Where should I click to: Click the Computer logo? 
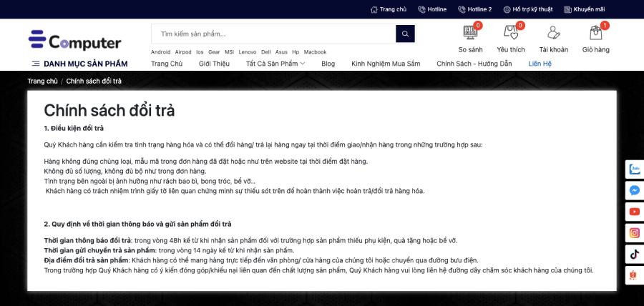click(74, 41)
